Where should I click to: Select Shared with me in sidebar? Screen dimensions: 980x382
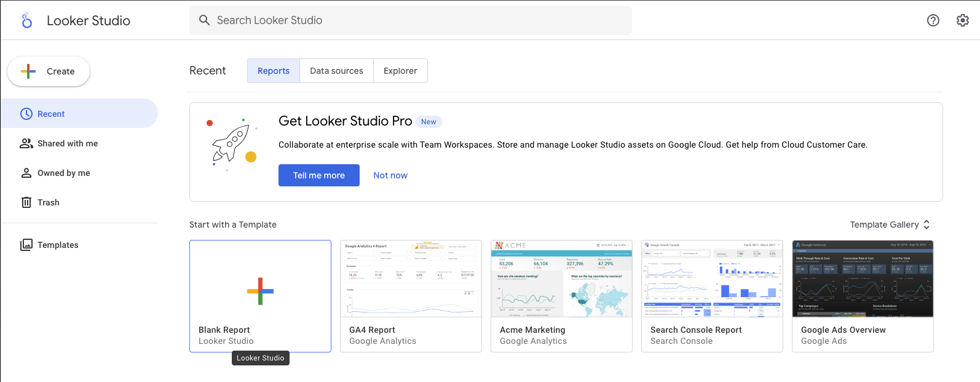(79, 143)
